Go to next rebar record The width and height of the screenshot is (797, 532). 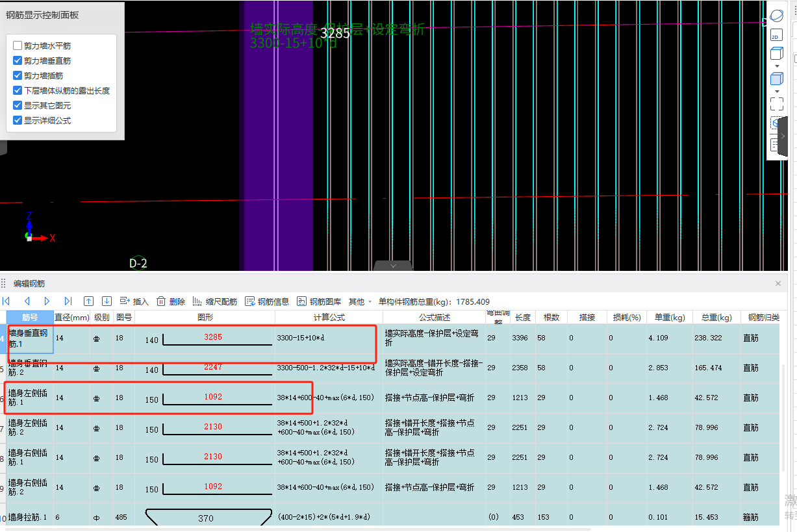(47, 301)
